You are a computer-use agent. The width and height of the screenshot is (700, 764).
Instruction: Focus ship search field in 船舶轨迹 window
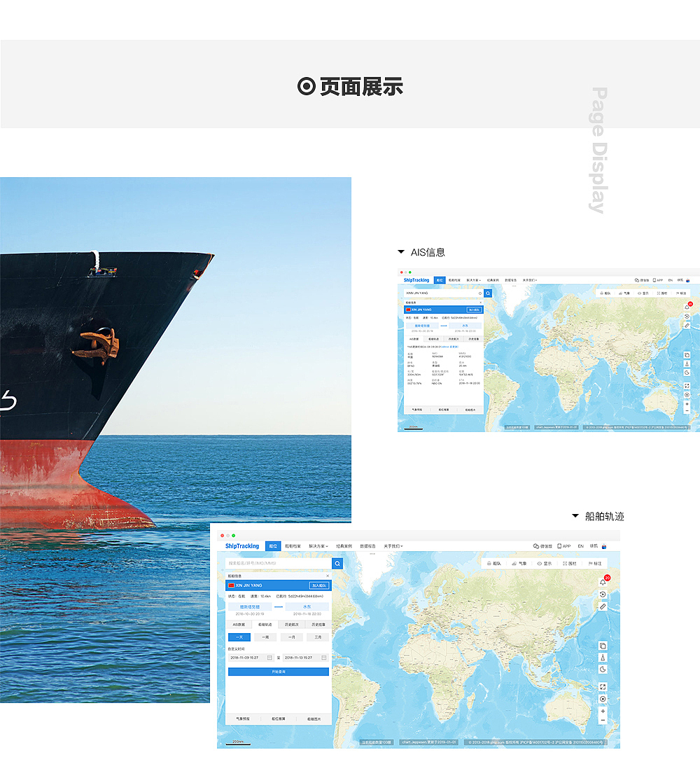click(x=279, y=563)
